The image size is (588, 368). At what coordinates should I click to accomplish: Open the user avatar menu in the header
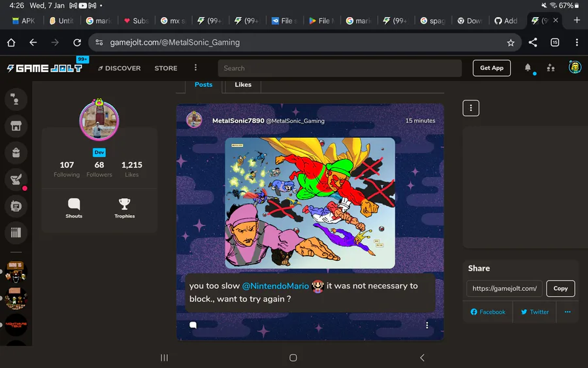pyautogui.click(x=574, y=67)
